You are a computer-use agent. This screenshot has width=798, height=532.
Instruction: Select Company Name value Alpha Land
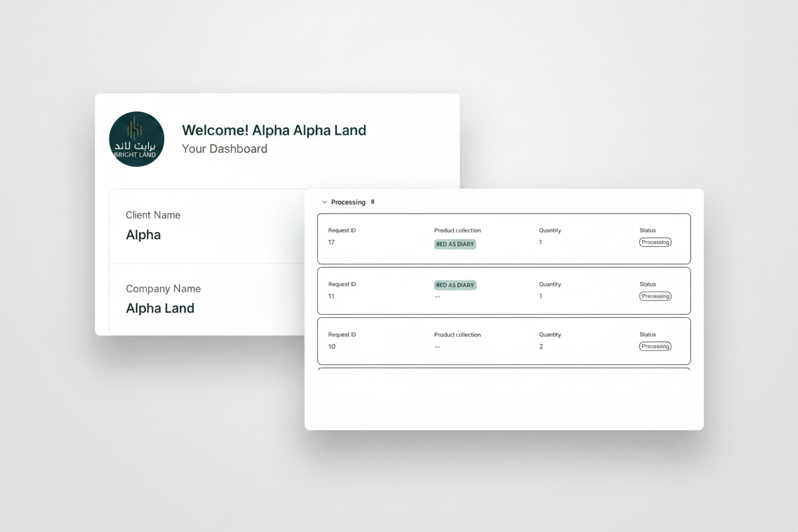(160, 308)
